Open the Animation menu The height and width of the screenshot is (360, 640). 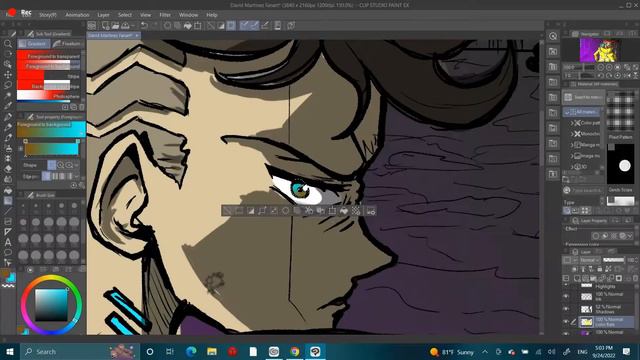[77, 15]
